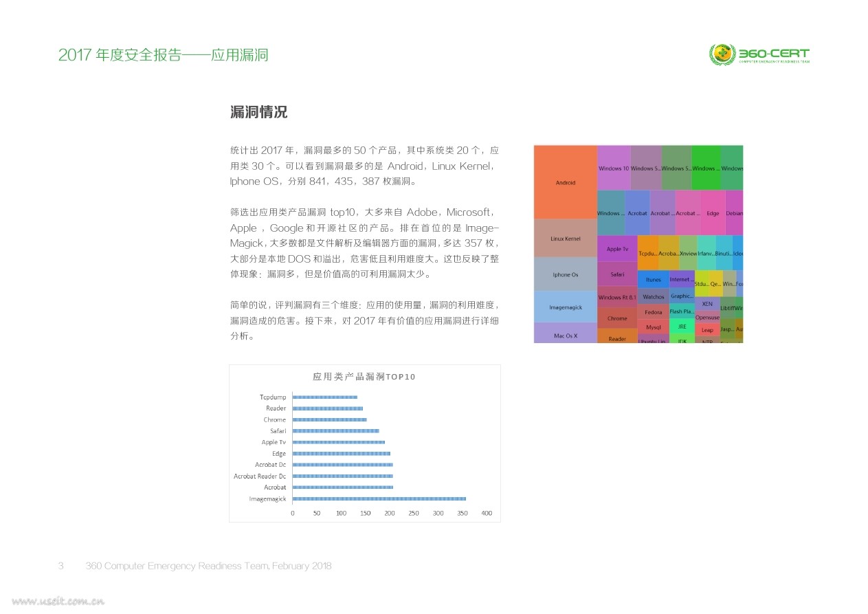
Task: Click the 漏洞情况 section heading
Action: click(x=258, y=112)
